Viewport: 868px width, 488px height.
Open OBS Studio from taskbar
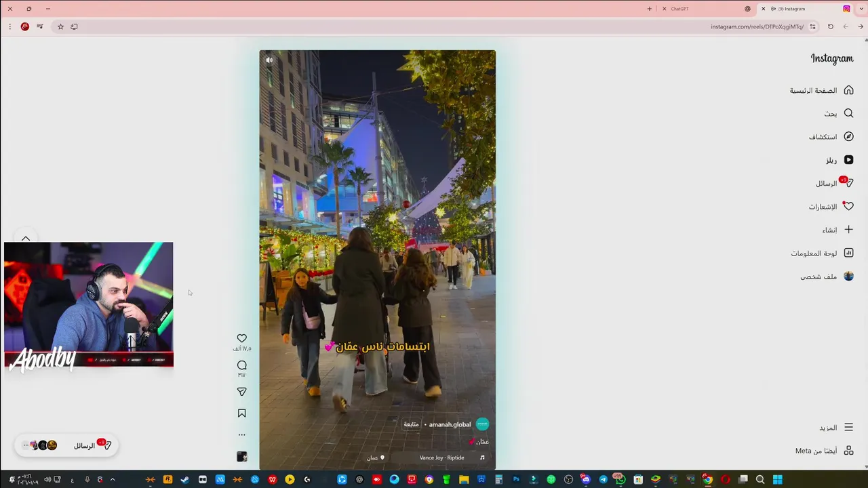pyautogui.click(x=569, y=480)
